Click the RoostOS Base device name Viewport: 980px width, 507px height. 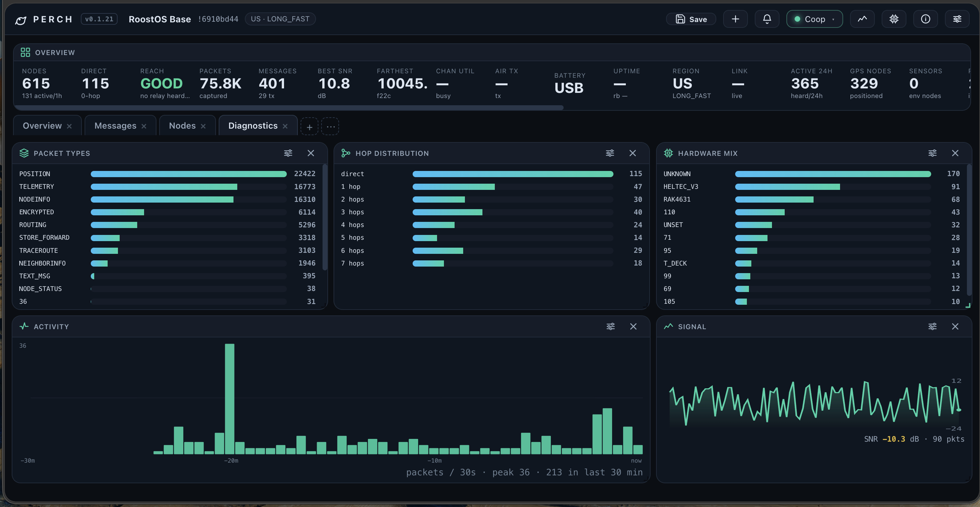point(160,19)
